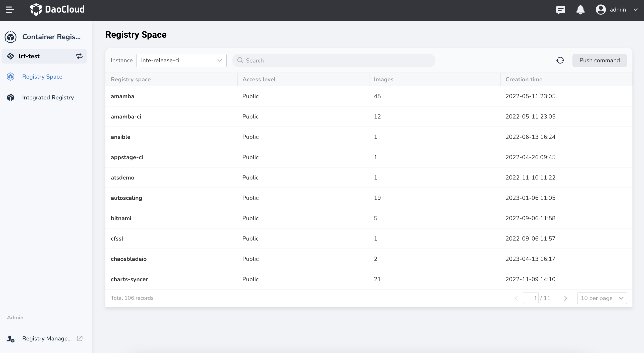Open the autoscaling registry space

(126, 198)
